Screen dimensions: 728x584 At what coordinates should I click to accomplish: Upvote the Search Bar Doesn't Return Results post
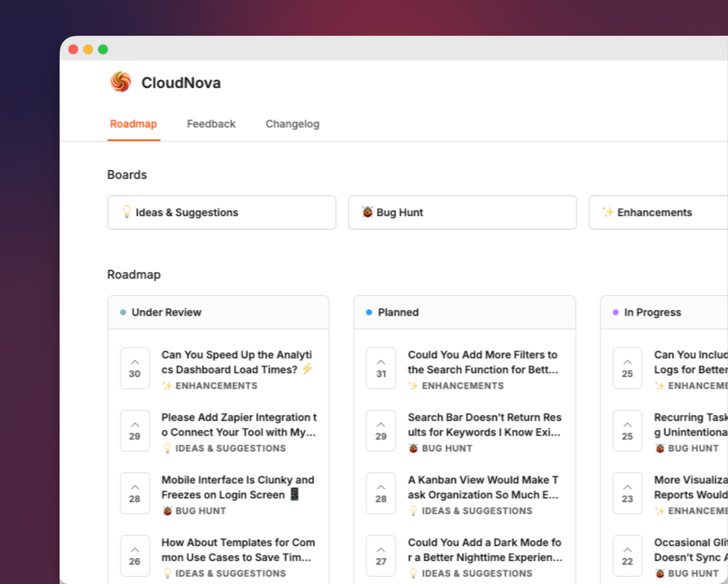(382, 431)
